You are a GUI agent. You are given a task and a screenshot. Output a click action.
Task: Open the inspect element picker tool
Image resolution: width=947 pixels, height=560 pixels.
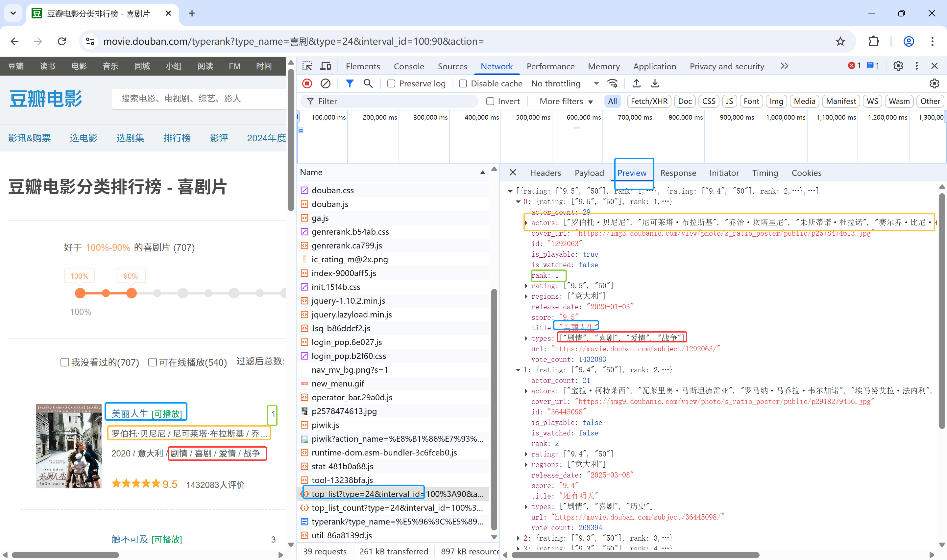point(307,66)
